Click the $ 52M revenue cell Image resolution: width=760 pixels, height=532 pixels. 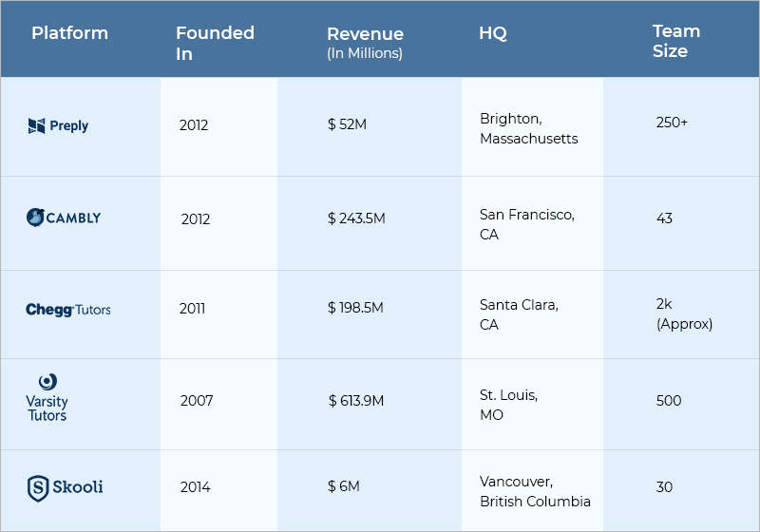pyautogui.click(x=347, y=124)
